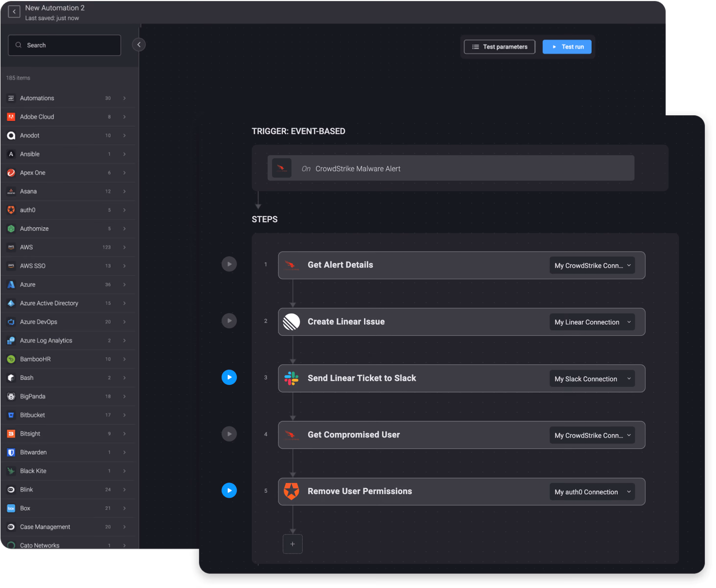Click the Linear icon in step 2

(291, 322)
